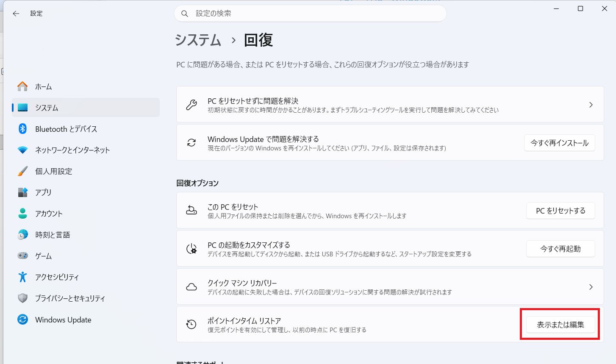
Task: Click the drive icon for この PC をリセット
Action: coord(191,211)
